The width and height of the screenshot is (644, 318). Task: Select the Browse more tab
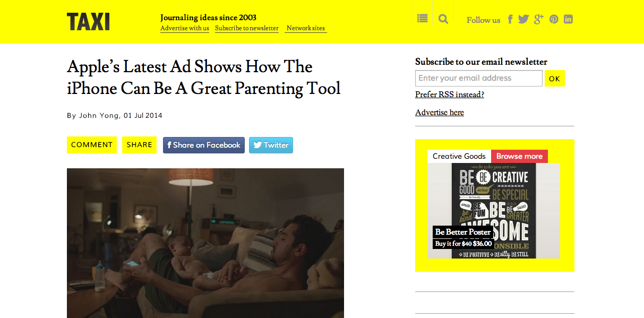click(x=519, y=156)
